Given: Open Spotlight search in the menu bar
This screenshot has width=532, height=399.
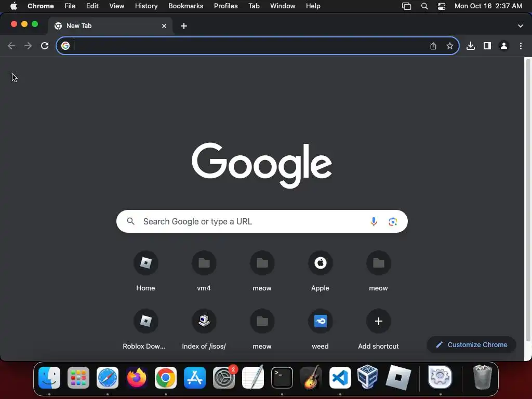Looking at the screenshot, I should click(424, 6).
